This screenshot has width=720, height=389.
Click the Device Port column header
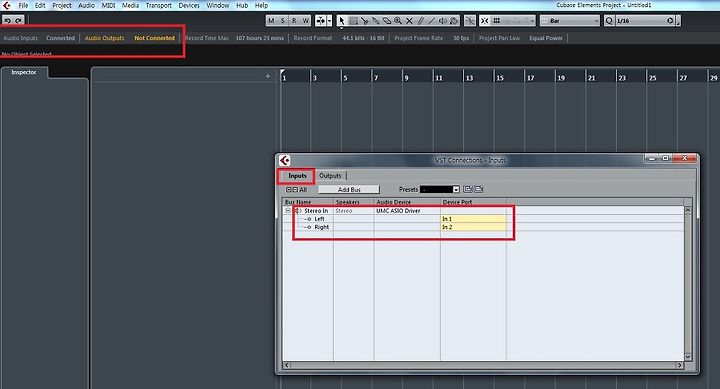tap(473, 202)
